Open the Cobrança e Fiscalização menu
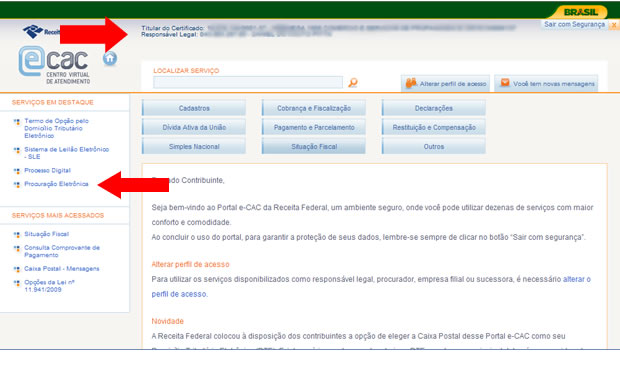 (x=314, y=108)
